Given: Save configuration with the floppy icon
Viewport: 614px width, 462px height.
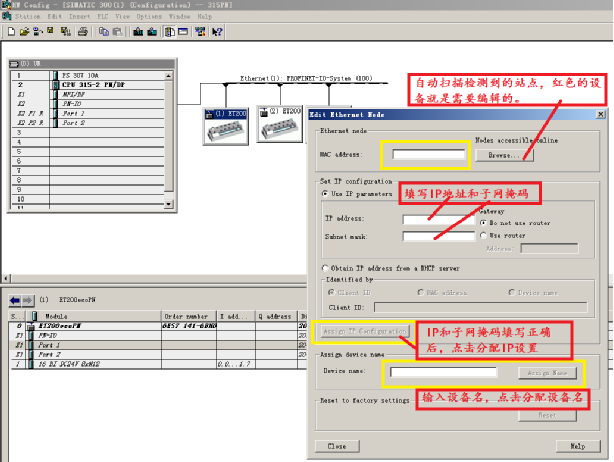Looking at the screenshot, I should [x=51, y=31].
